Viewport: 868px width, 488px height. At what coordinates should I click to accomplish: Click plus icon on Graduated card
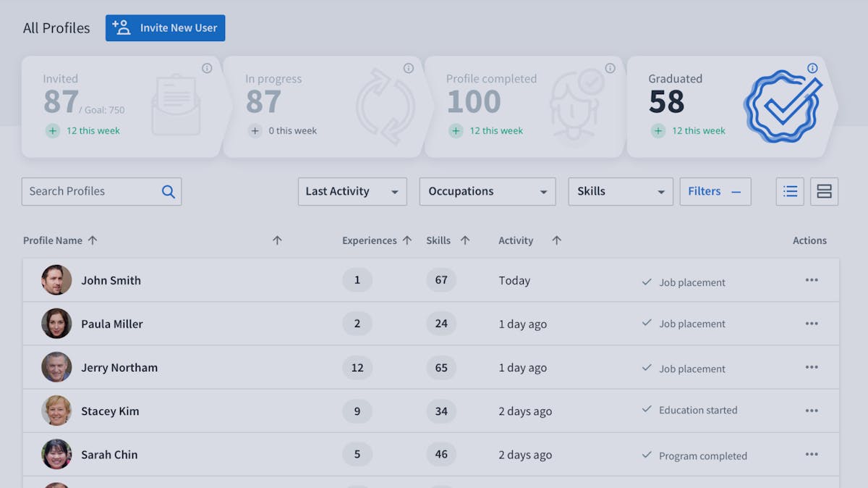click(658, 131)
